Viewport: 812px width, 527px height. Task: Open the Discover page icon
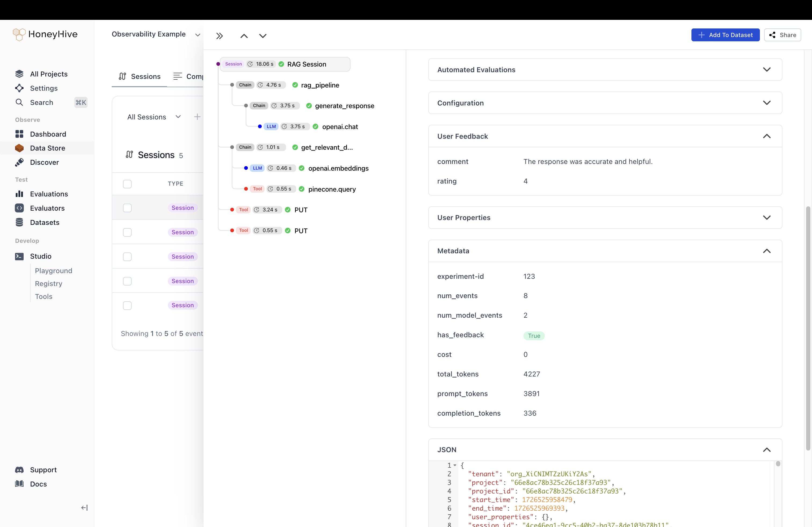pyautogui.click(x=19, y=162)
